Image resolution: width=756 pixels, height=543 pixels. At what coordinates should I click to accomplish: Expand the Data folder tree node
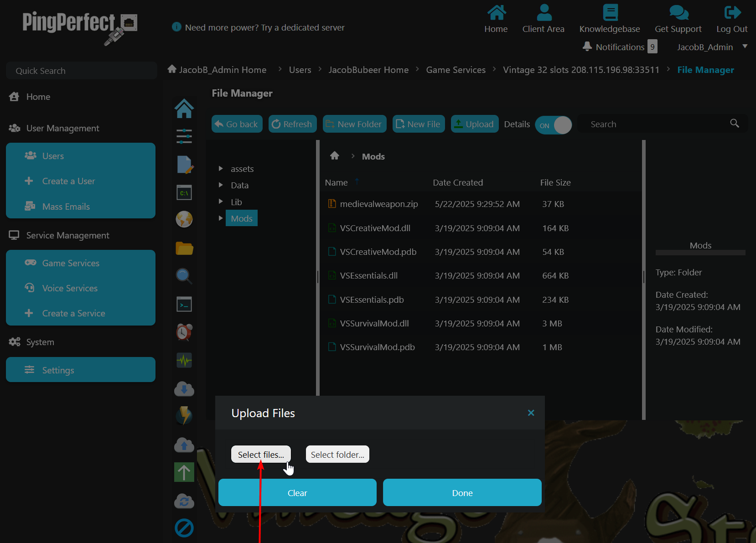[x=221, y=185]
